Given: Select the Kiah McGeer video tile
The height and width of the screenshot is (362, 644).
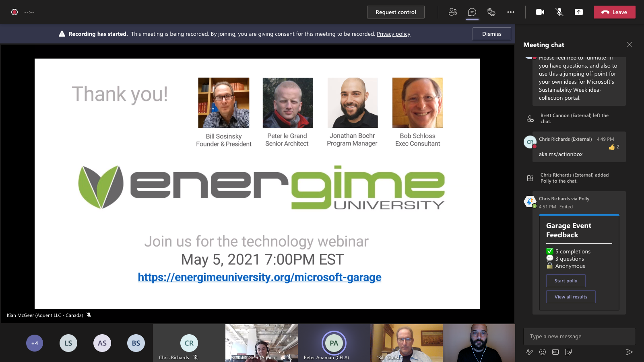Looking at the screenshot, I should click(262, 343).
